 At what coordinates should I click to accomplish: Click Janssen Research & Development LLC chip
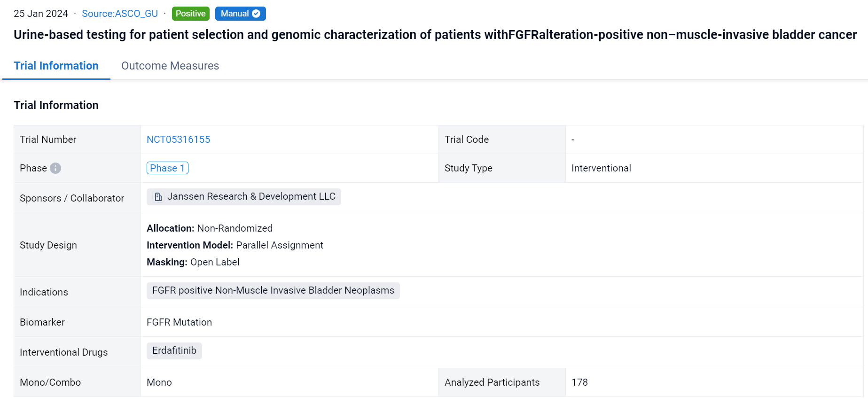[251, 196]
